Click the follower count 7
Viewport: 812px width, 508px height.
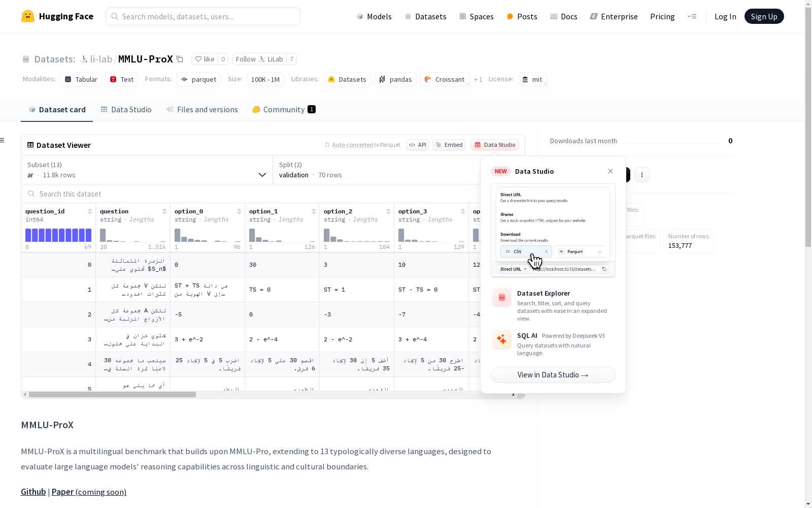(291, 59)
